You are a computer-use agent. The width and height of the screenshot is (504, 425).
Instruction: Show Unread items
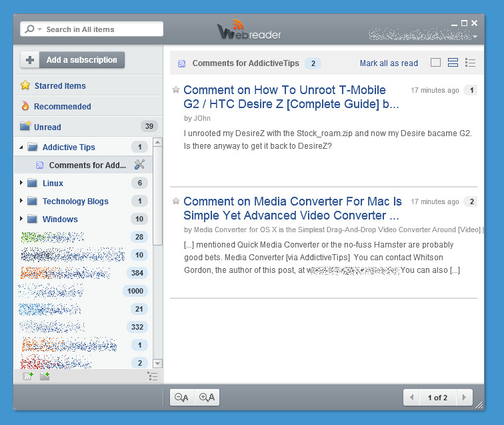pos(47,127)
